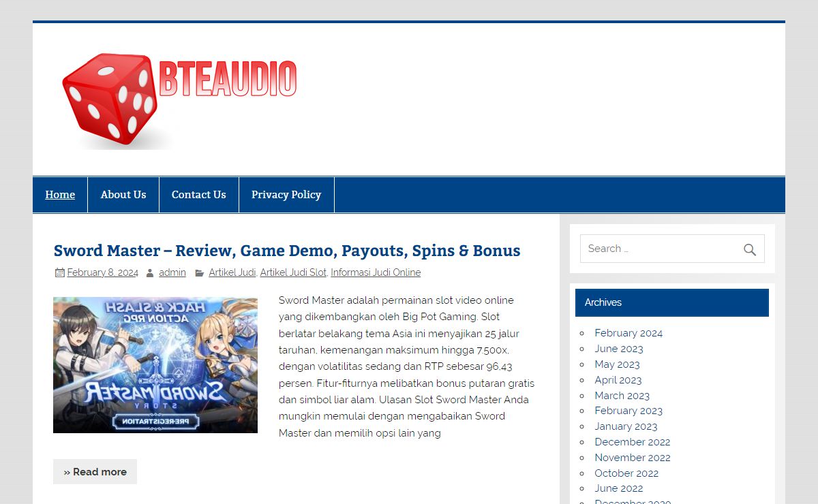Open June 2023 archive

(x=619, y=349)
